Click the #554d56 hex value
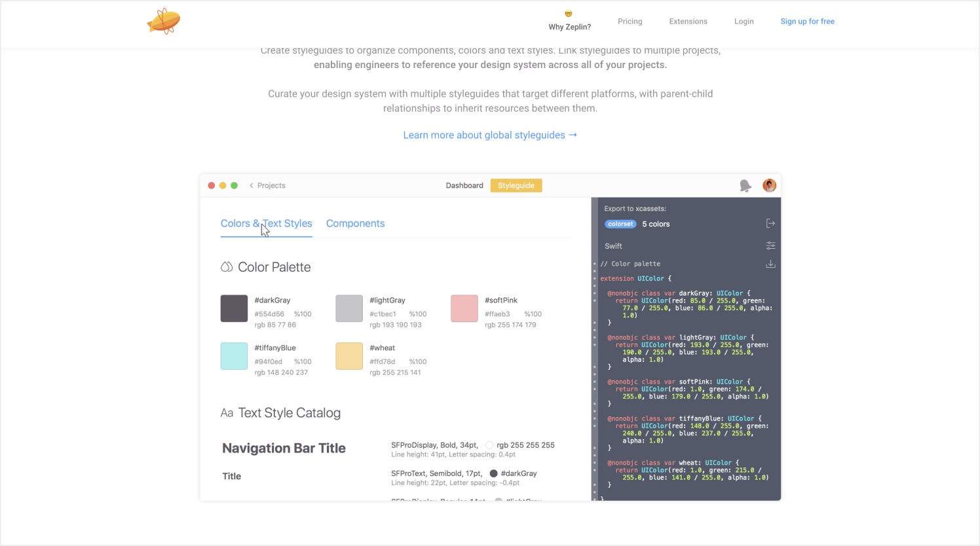The image size is (980, 546). click(269, 314)
